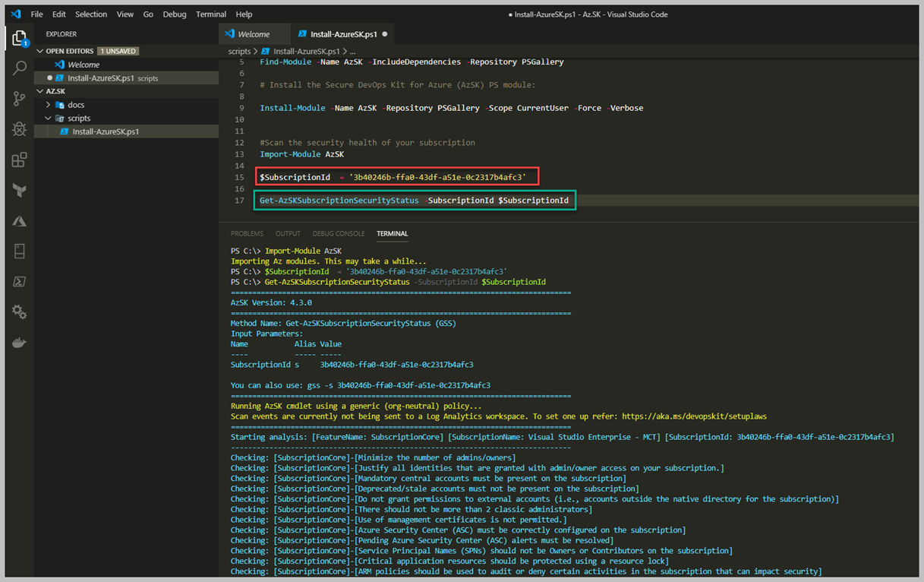The width and height of the screenshot is (924, 582).
Task: Open the Search view in the activity bar
Action: point(19,68)
